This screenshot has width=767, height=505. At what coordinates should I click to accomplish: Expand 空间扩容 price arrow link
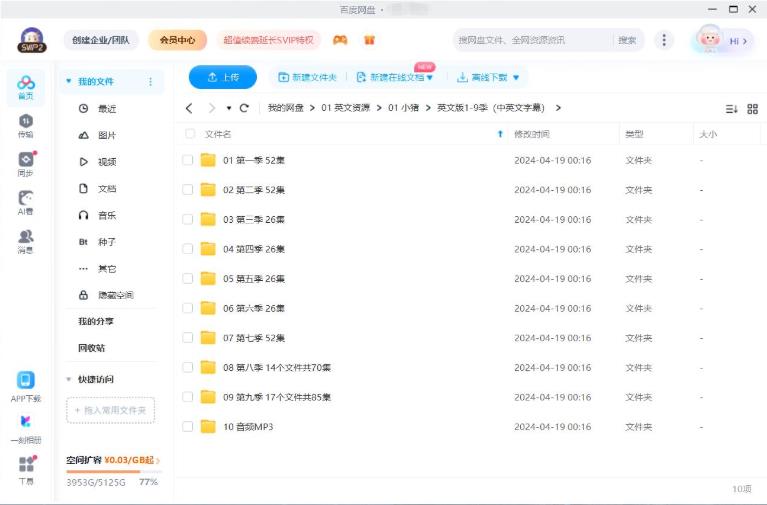point(158,460)
